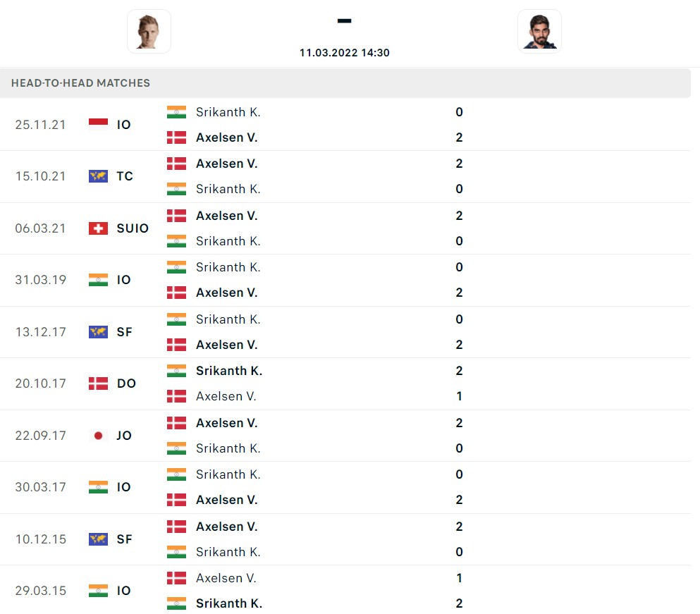
Task: Click the Denmark flag beside DO tournament
Action: point(98,383)
